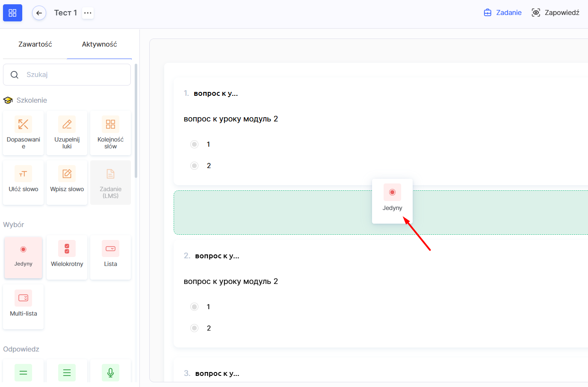The height and width of the screenshot is (387, 588).
Task: Select radio option 1 in question 1
Action: coord(195,145)
